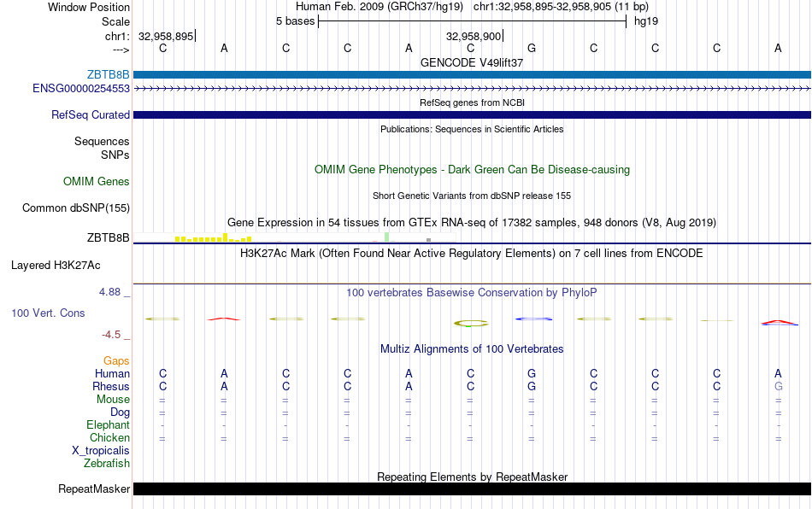Click the blue G PhyloP conservation logo
812x509 pixels.
(x=533, y=319)
